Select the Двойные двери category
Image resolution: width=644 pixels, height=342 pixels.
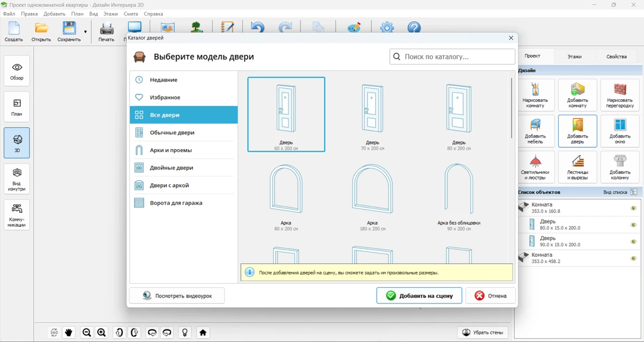click(184, 168)
